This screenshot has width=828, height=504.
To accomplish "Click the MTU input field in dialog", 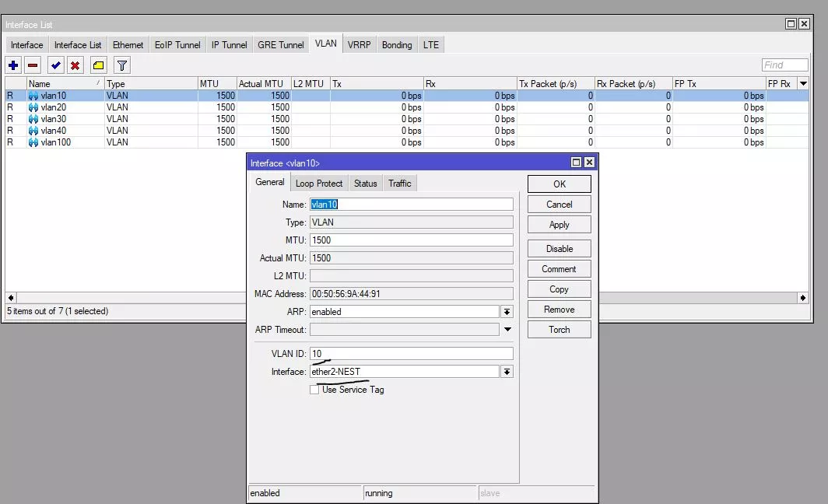I will (x=412, y=240).
